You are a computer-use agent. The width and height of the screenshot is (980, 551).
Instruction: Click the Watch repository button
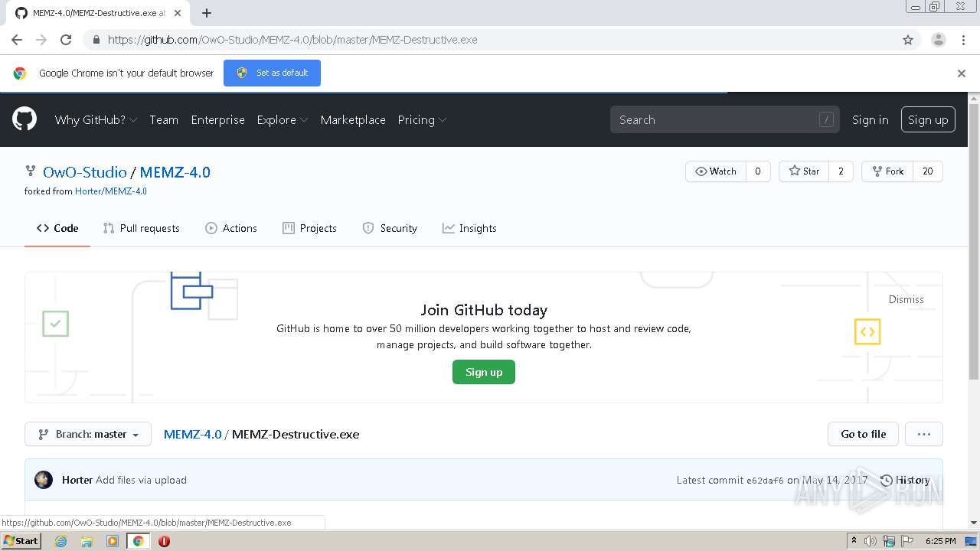coord(715,171)
